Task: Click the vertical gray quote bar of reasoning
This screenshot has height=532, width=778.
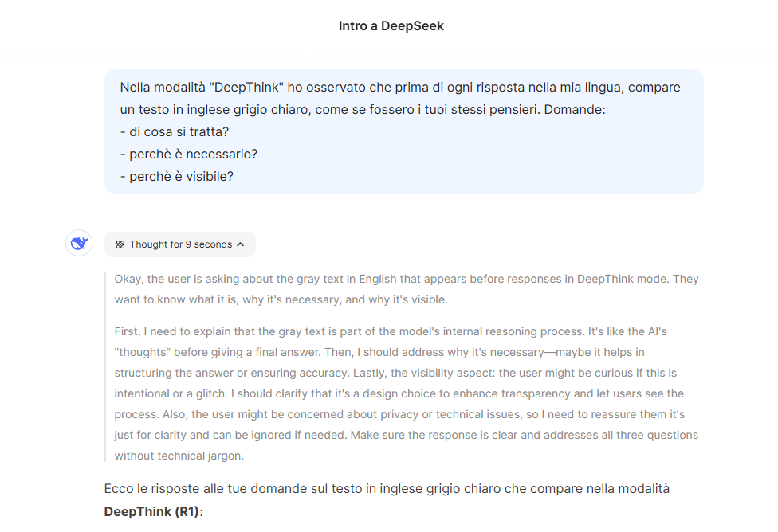Action: click(105, 367)
